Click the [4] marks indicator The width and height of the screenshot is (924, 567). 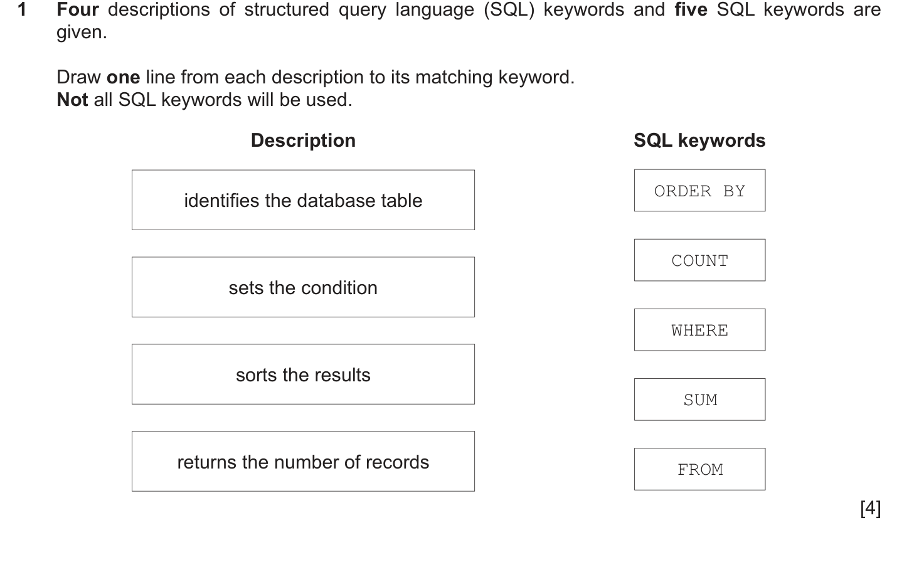coord(871,508)
